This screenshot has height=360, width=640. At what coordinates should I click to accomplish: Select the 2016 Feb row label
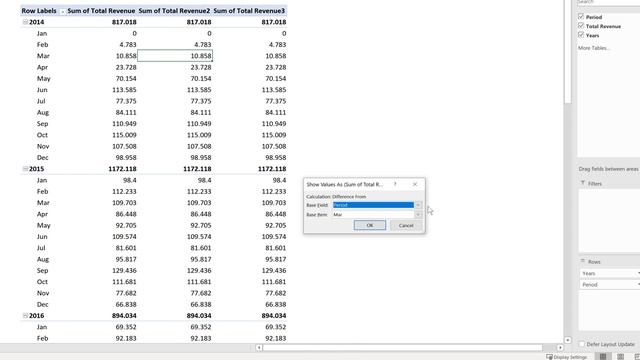coord(42,338)
